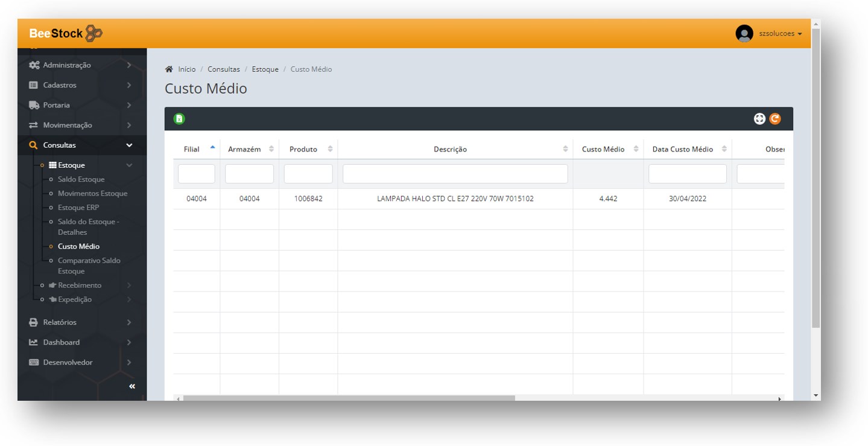868x446 pixels.
Task: Collapse sidebar with double-chevron icon
Action: point(132,386)
